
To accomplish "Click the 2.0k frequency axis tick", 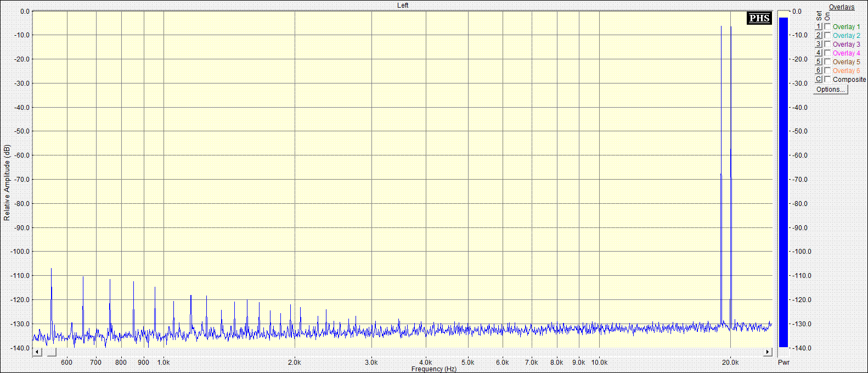I will [295, 362].
